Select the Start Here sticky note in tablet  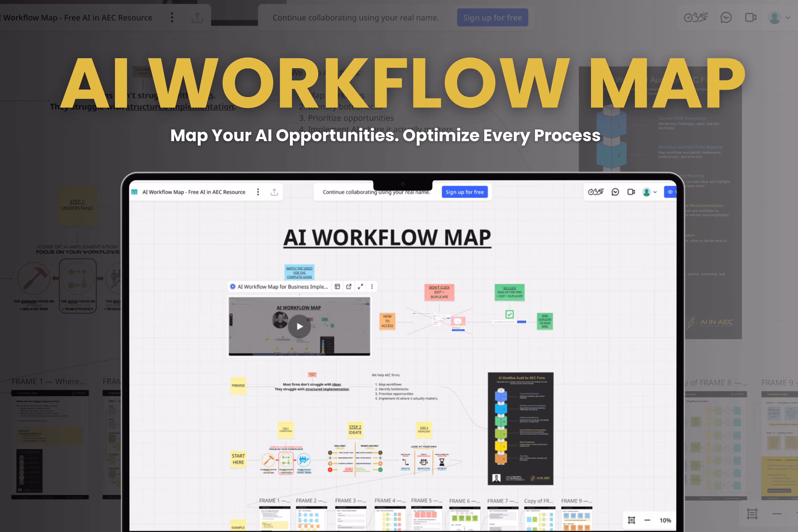point(238,459)
